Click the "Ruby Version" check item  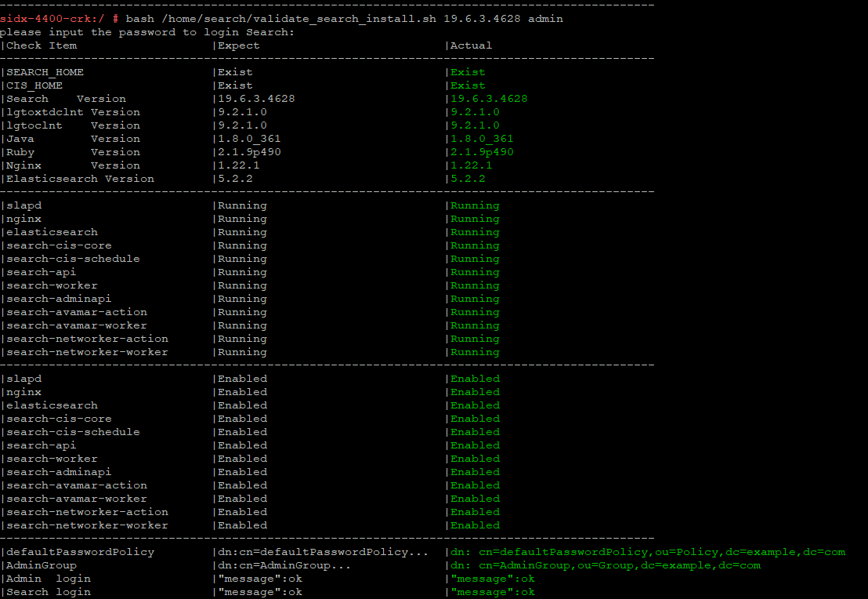[73, 152]
